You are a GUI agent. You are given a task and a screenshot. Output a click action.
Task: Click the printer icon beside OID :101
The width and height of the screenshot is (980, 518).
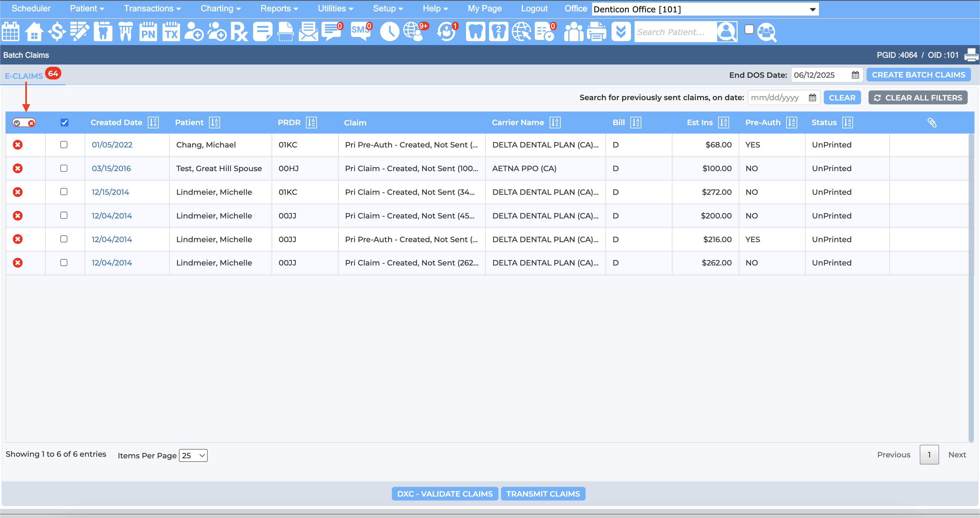(x=971, y=55)
